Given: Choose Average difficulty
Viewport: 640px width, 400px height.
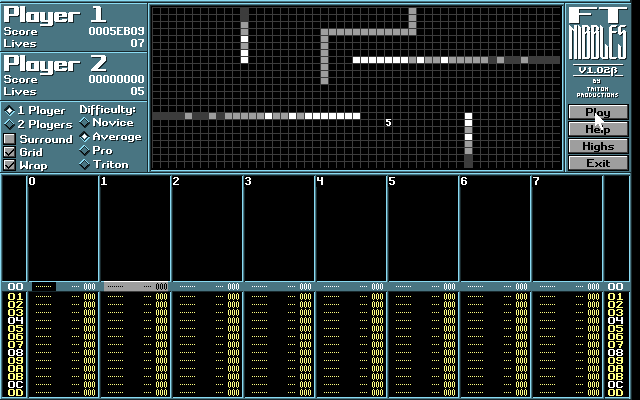Looking at the screenshot, I should (84, 137).
